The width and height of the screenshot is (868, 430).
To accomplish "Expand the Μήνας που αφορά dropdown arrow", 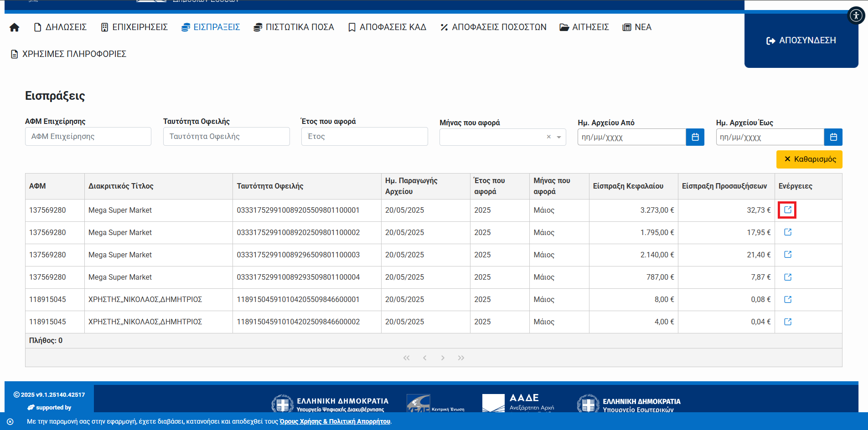I will tap(559, 137).
